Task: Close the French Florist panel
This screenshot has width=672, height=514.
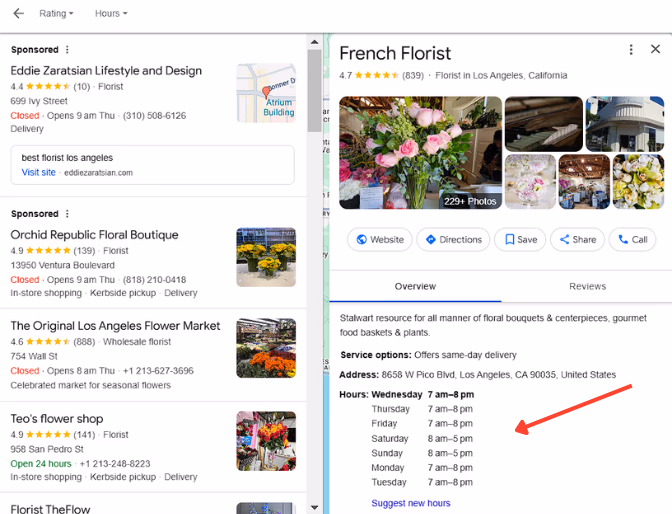Action: click(655, 49)
